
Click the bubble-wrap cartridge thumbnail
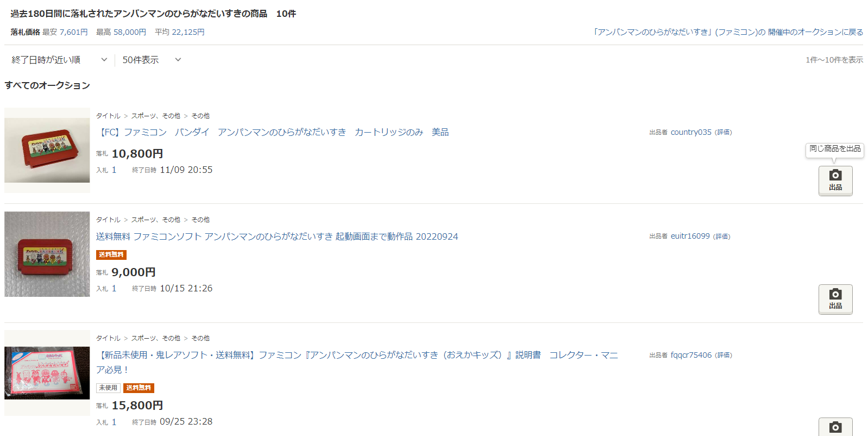tap(47, 254)
